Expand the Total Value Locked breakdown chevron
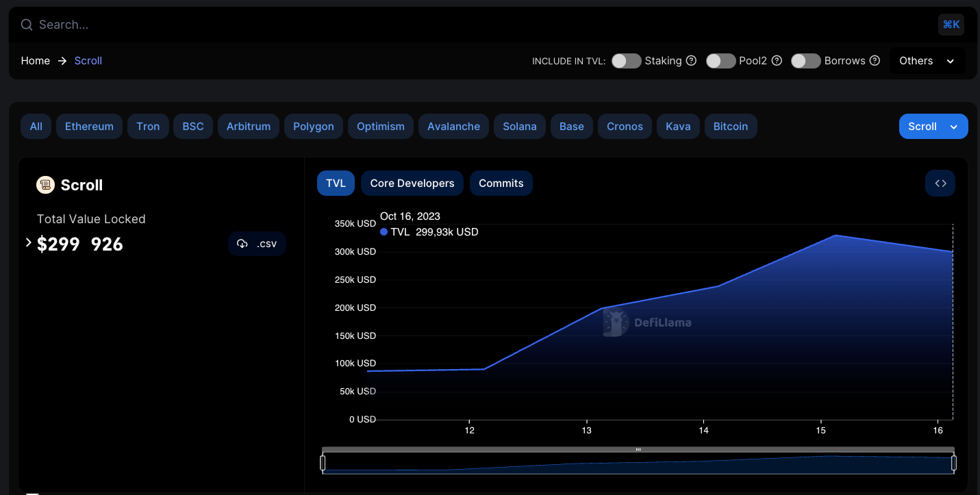 [28, 242]
